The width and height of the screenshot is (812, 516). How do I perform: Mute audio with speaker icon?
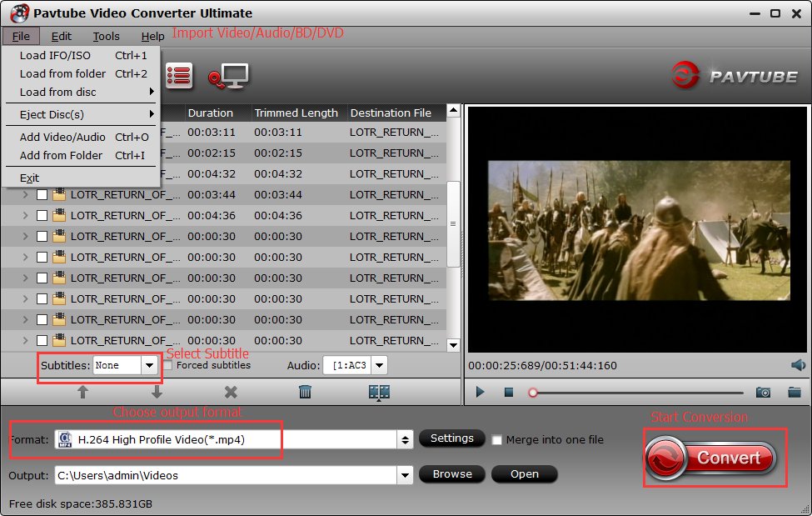[798, 365]
